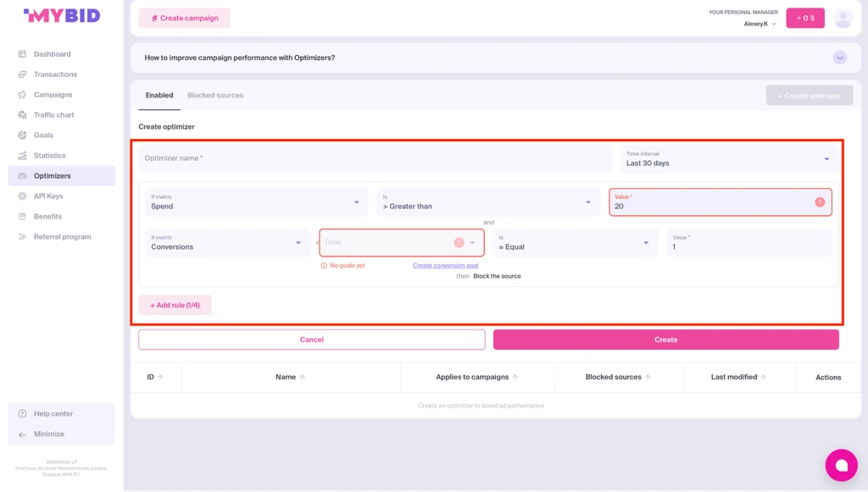Switch to the Enabled tab
The width and height of the screenshot is (868, 492).
click(159, 95)
